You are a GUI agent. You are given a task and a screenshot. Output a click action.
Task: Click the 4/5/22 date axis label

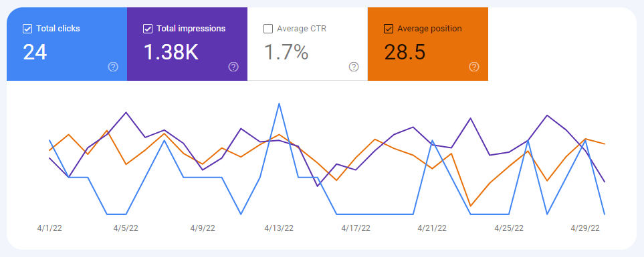126,228
